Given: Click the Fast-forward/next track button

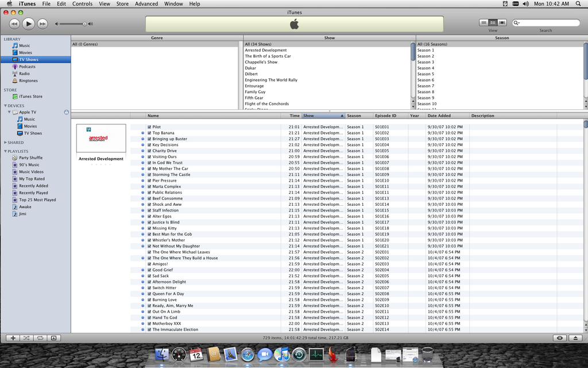Looking at the screenshot, I should click(42, 24).
